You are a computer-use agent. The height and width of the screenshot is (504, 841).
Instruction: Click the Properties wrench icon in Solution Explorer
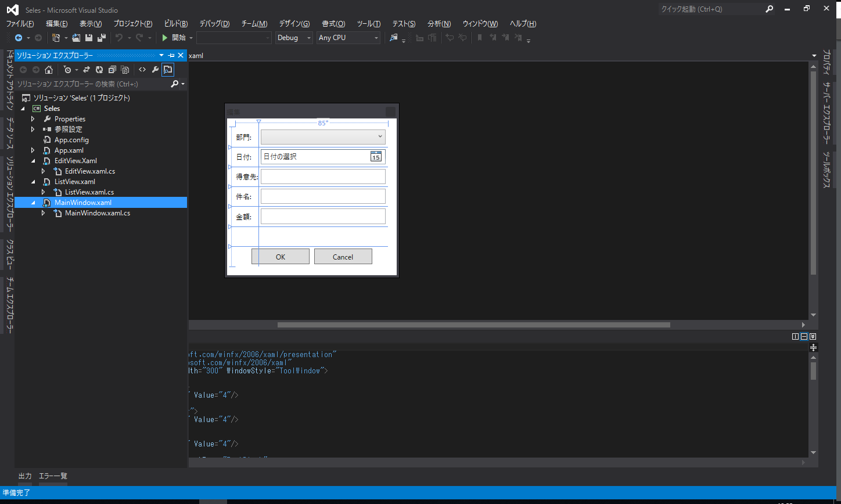pos(155,70)
